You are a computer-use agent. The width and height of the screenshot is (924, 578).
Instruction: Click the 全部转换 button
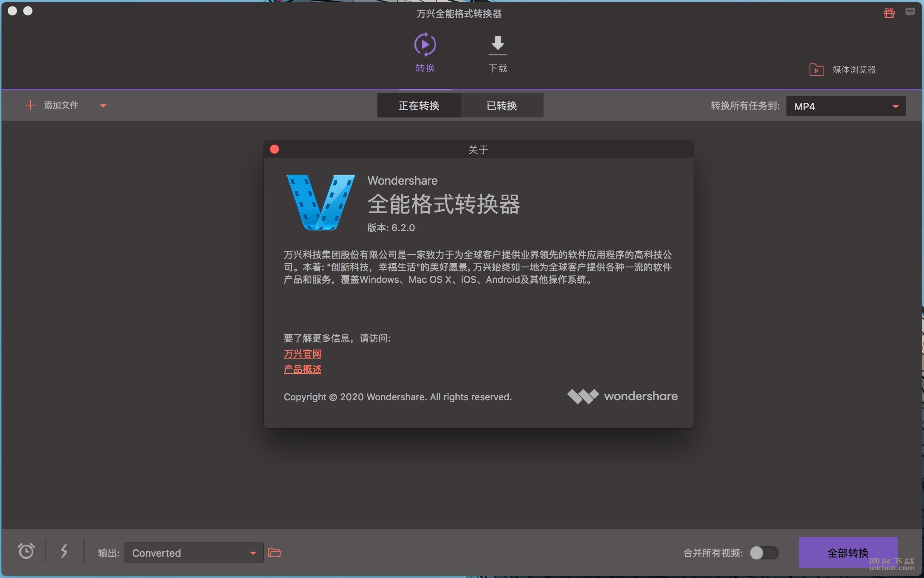click(x=848, y=553)
